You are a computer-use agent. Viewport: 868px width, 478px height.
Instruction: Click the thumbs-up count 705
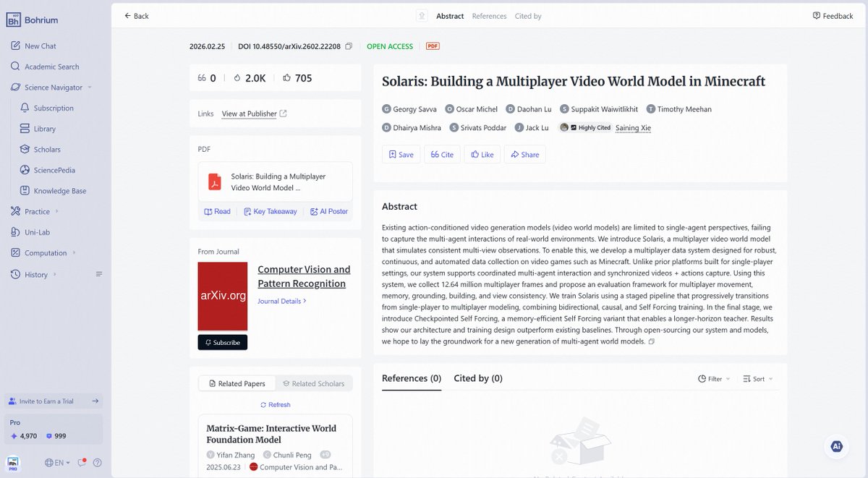click(x=297, y=78)
